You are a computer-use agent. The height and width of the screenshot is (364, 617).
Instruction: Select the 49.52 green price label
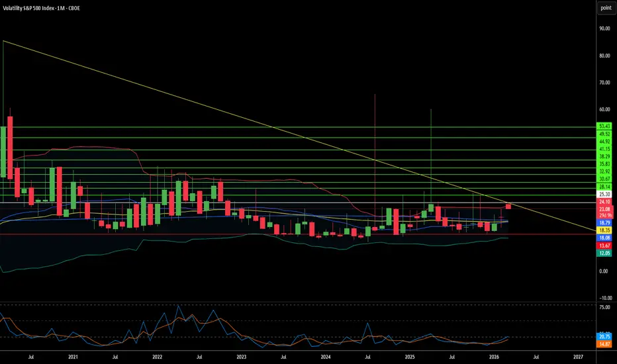(x=604, y=134)
